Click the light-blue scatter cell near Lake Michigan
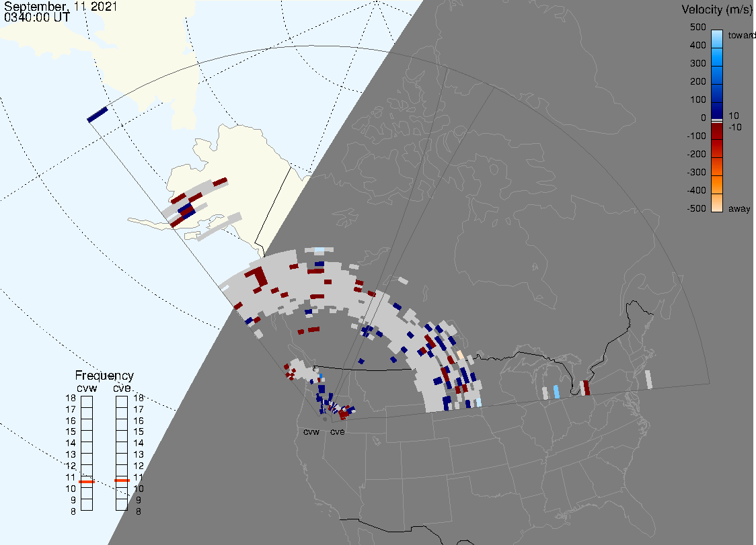This screenshot has width=756, height=545. (556, 391)
